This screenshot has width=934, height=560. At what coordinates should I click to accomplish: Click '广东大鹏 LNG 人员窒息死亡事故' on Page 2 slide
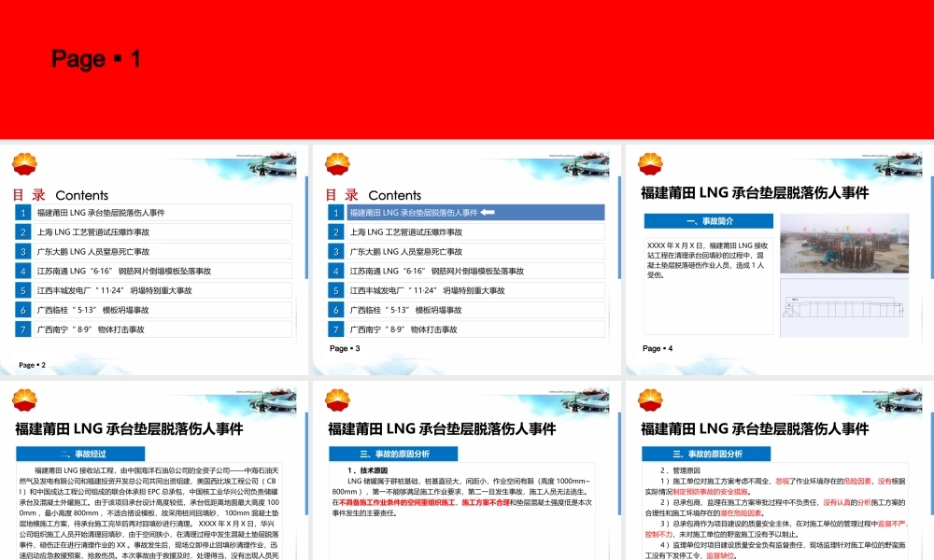click(163, 252)
